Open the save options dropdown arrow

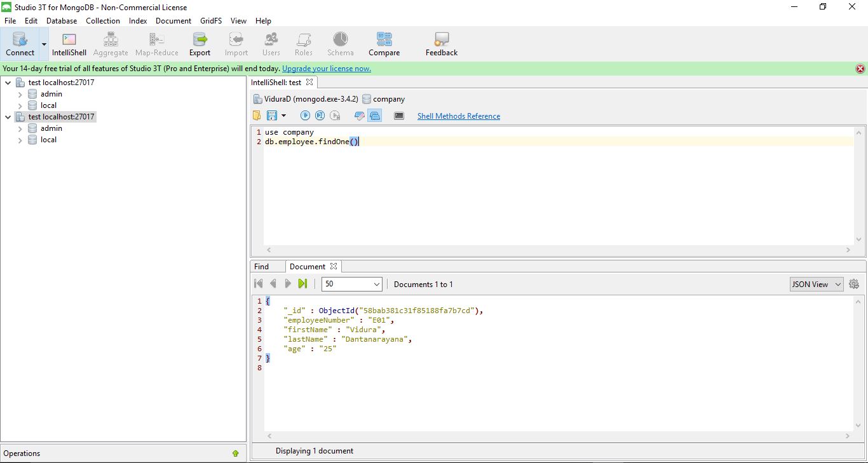pyautogui.click(x=283, y=116)
